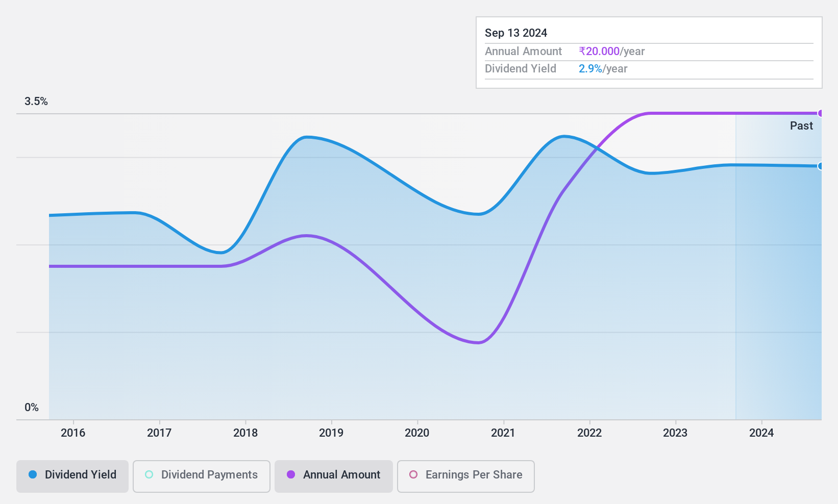Image resolution: width=838 pixels, height=504 pixels.
Task: Click the 2021 x-axis label
Action: [x=503, y=433]
